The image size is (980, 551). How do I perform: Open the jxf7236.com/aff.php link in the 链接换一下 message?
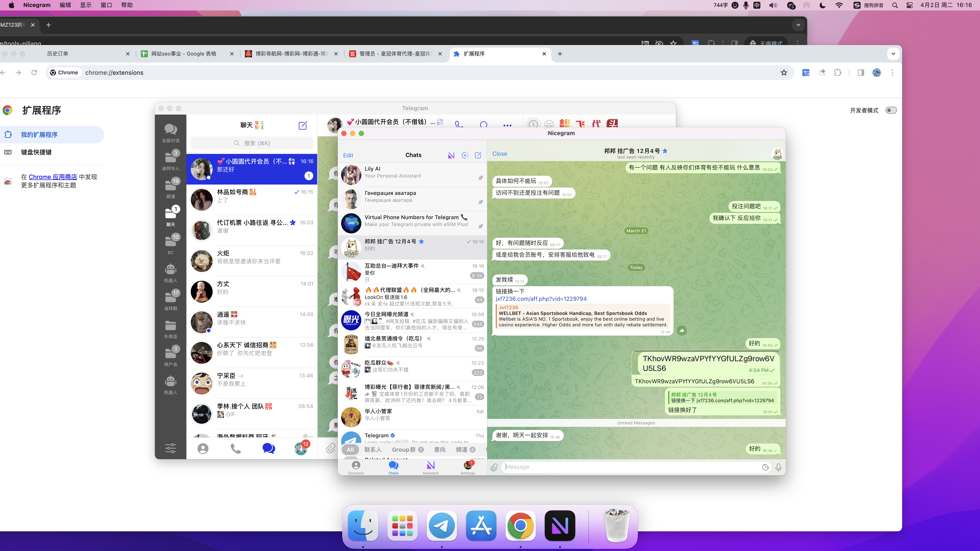click(x=541, y=299)
